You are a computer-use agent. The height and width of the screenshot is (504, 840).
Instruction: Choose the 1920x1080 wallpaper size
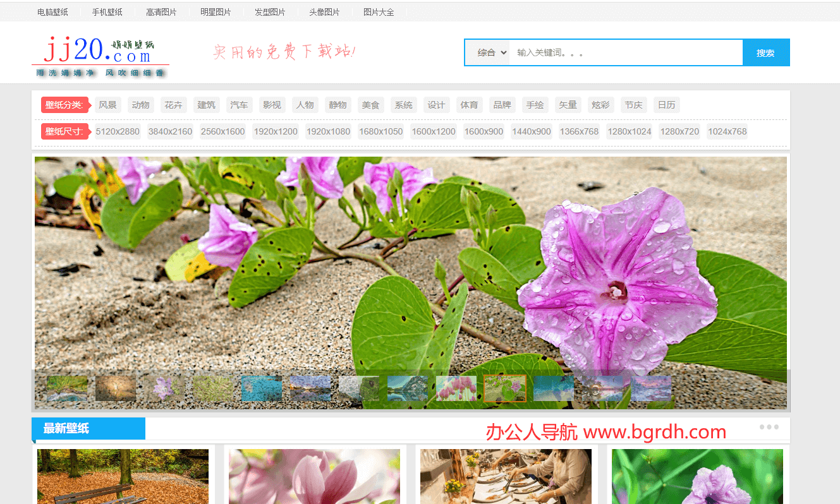[x=328, y=131]
